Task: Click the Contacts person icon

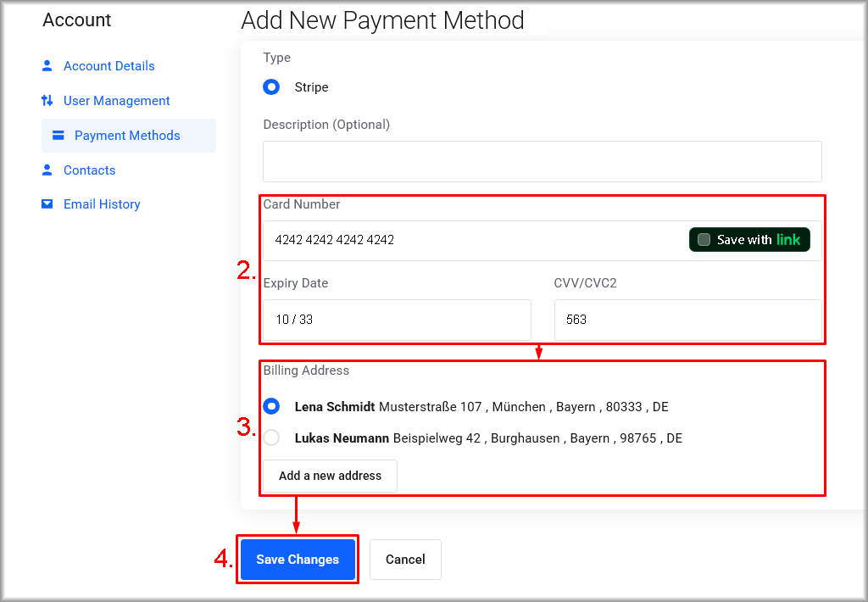Action: [47, 170]
